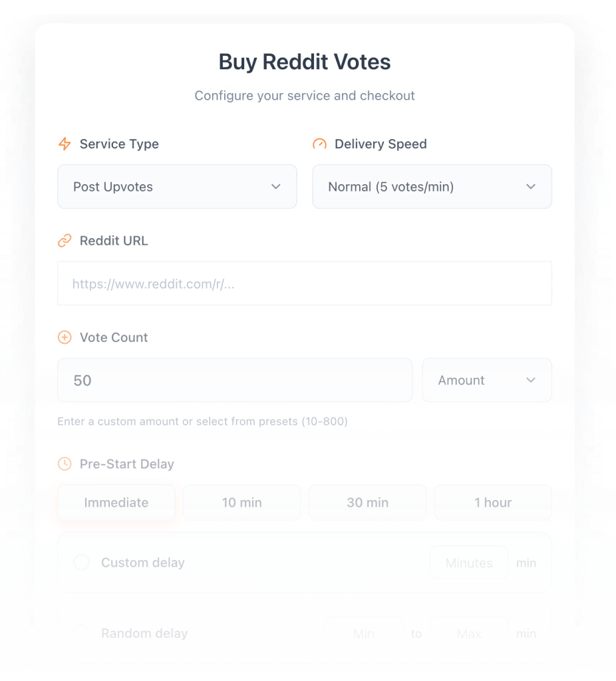Choose the Immediate delay option

coord(116,503)
